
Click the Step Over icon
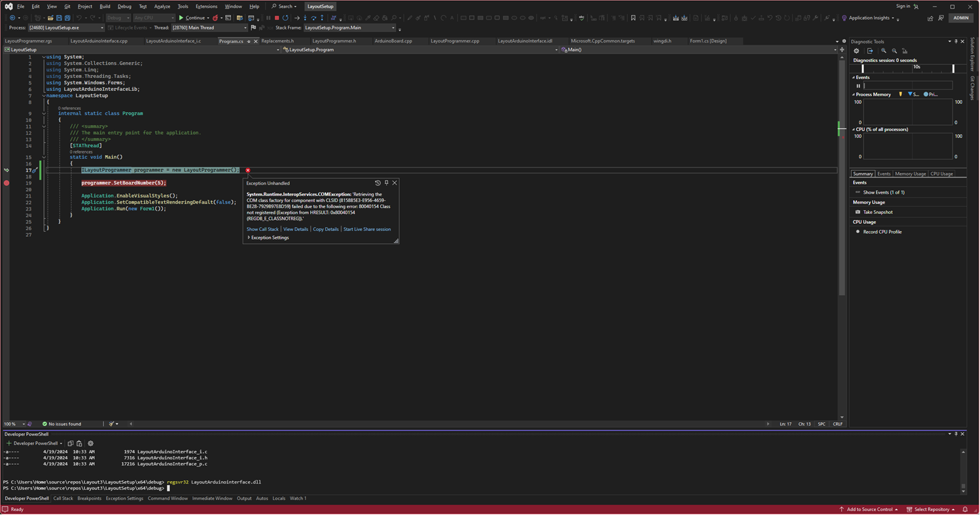click(315, 18)
